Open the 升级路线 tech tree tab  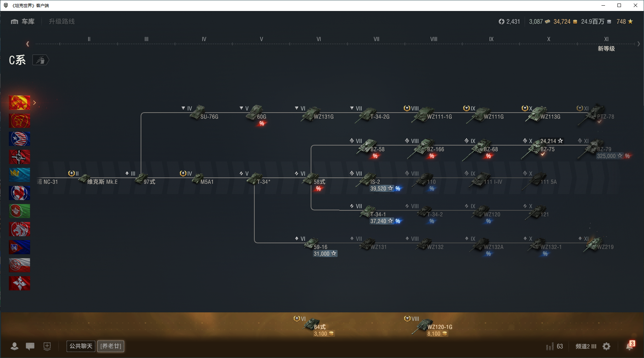coord(62,22)
